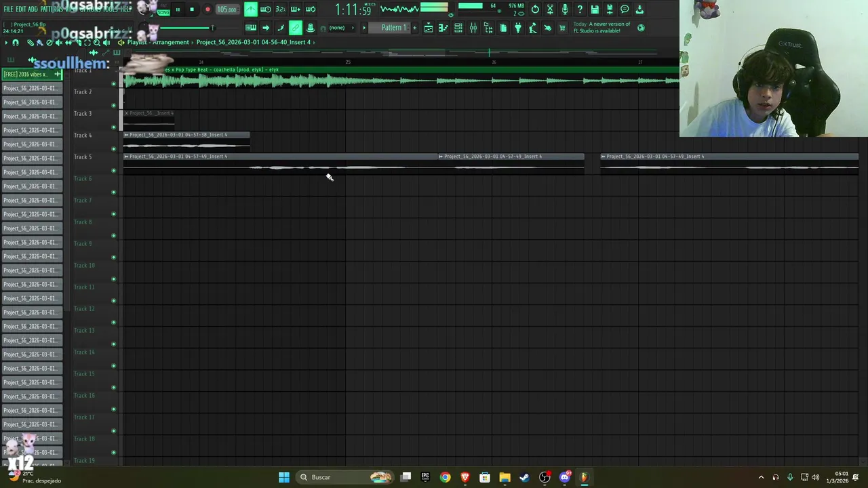Mute Track 15 via its green LED
Image resolution: width=868 pixels, height=488 pixels.
tap(113, 388)
